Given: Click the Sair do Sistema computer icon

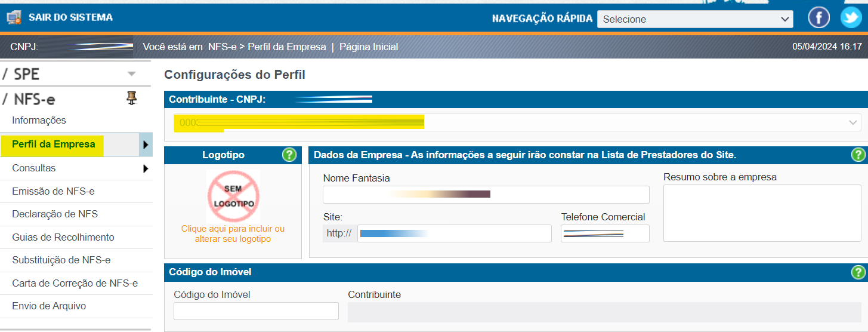Looking at the screenshot, I should [x=14, y=18].
